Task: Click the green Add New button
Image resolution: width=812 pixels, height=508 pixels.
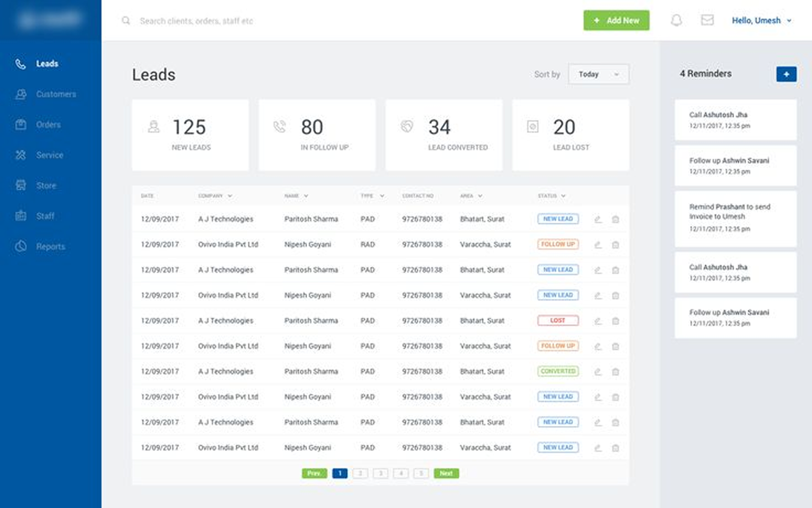Action: pos(616,20)
